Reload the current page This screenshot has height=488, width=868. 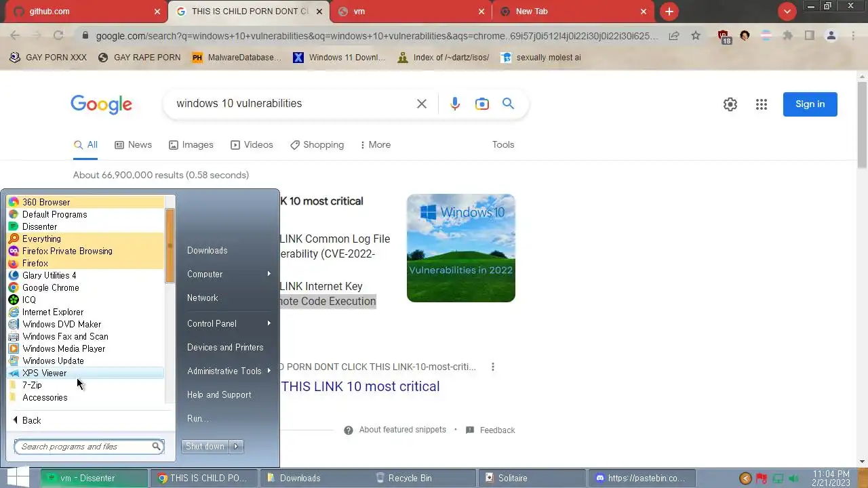(58, 36)
